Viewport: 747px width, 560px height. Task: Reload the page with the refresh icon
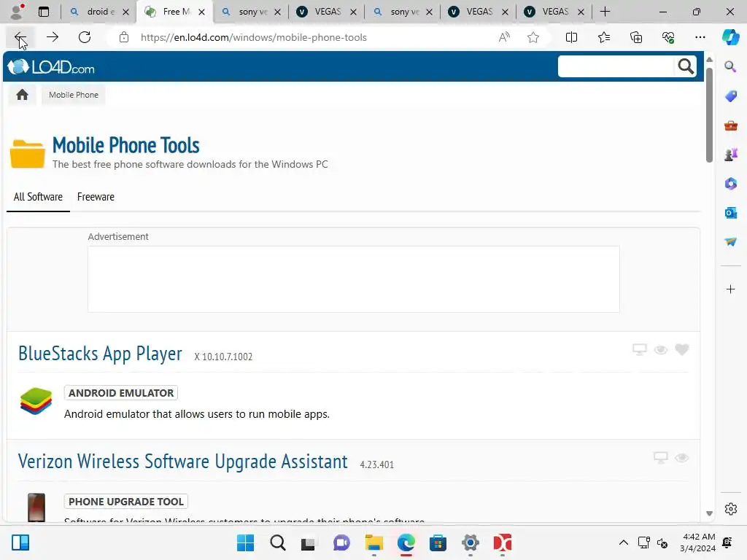tap(85, 37)
